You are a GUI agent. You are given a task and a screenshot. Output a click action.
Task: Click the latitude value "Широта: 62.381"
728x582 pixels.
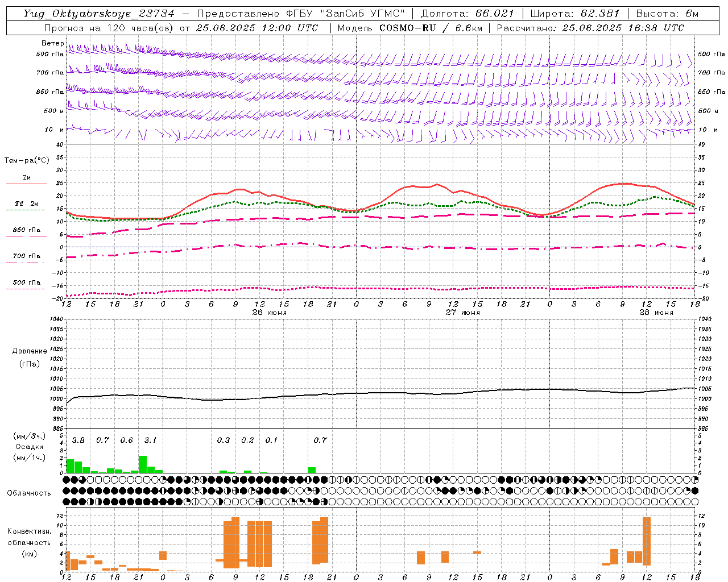pos(574,14)
